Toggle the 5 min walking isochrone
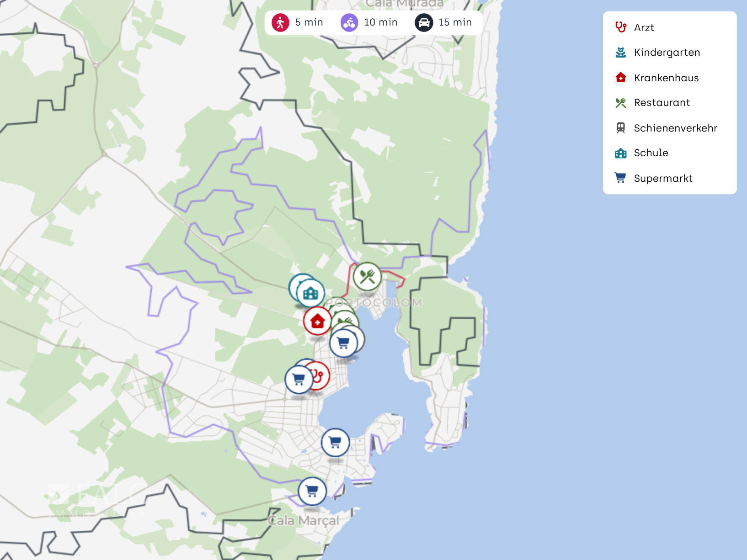 point(298,22)
